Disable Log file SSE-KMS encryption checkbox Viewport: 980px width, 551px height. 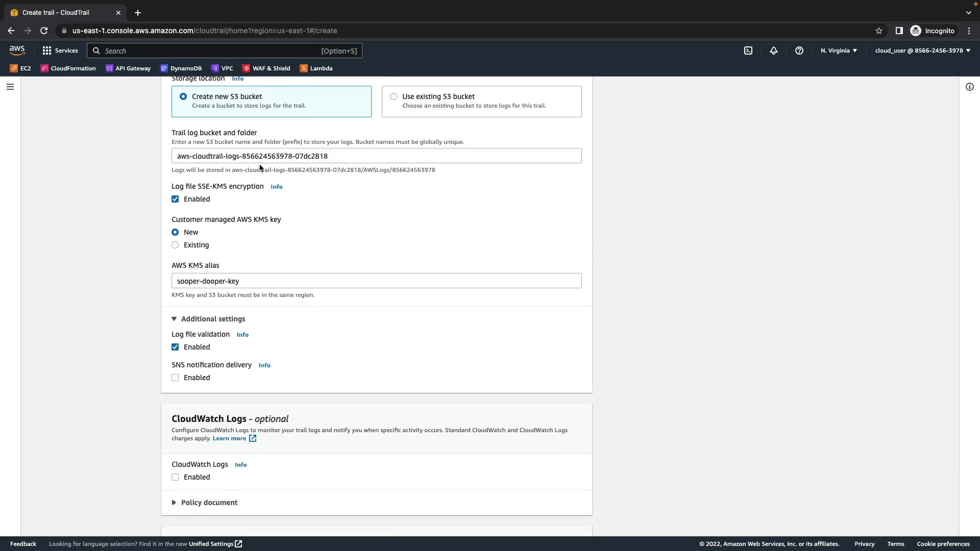coord(175,199)
